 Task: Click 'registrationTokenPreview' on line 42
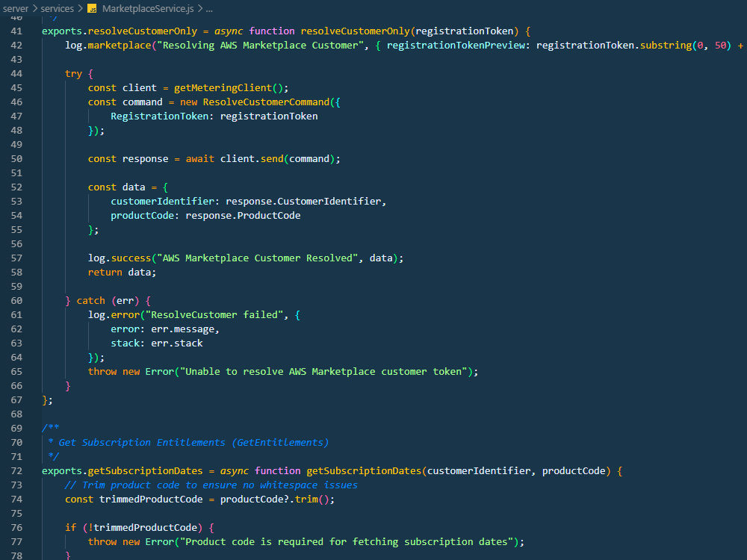click(456, 46)
